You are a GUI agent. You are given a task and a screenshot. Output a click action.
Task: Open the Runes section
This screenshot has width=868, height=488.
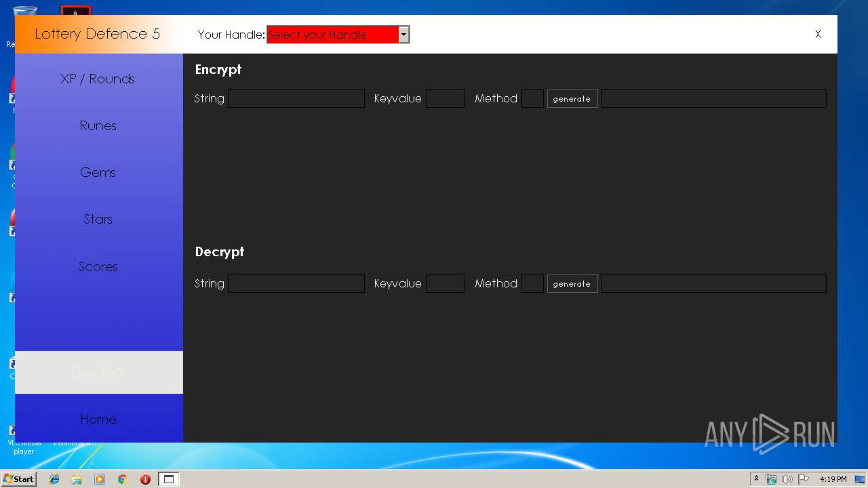(98, 125)
